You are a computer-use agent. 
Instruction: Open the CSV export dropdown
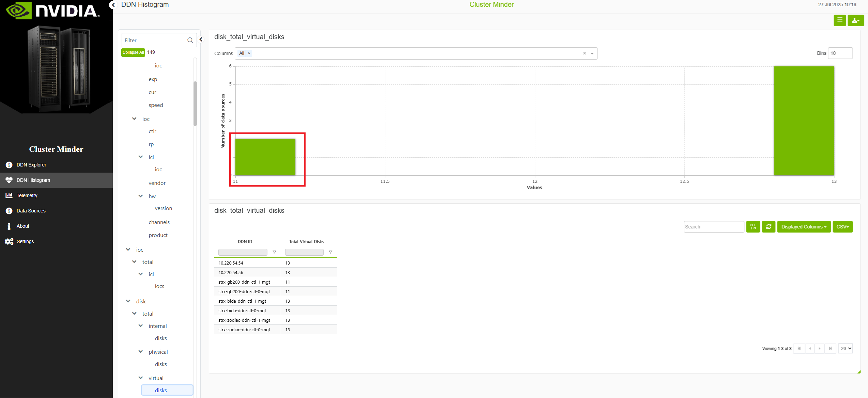click(x=842, y=227)
